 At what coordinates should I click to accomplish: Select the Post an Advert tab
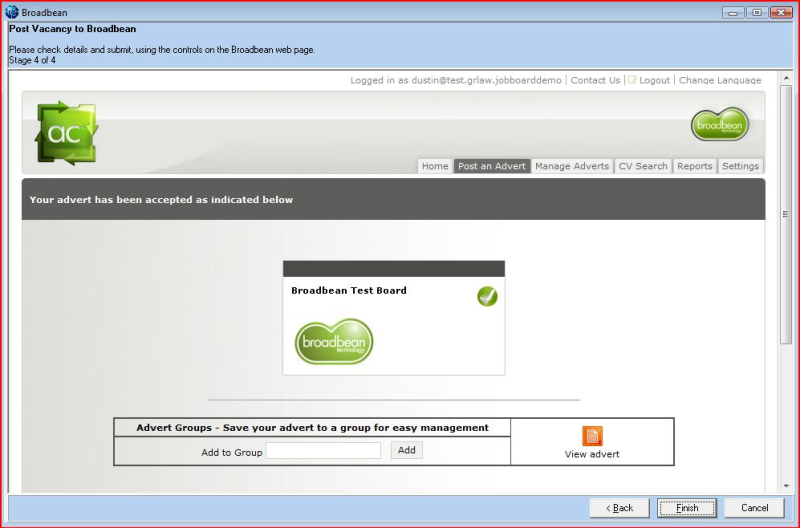point(491,166)
